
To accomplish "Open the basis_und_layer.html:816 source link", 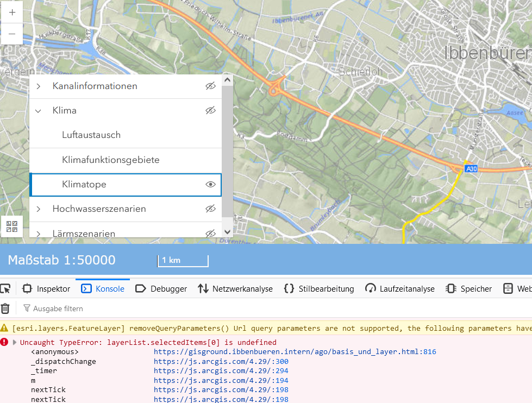I will pyautogui.click(x=295, y=351).
